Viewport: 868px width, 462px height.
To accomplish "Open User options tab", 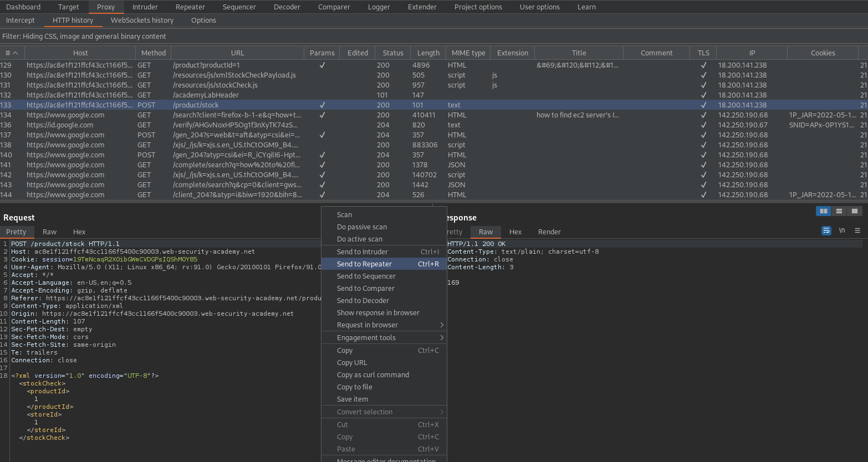I will point(540,7).
